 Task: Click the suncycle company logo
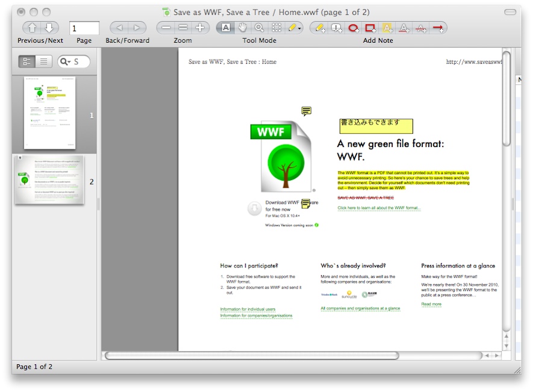349,295
